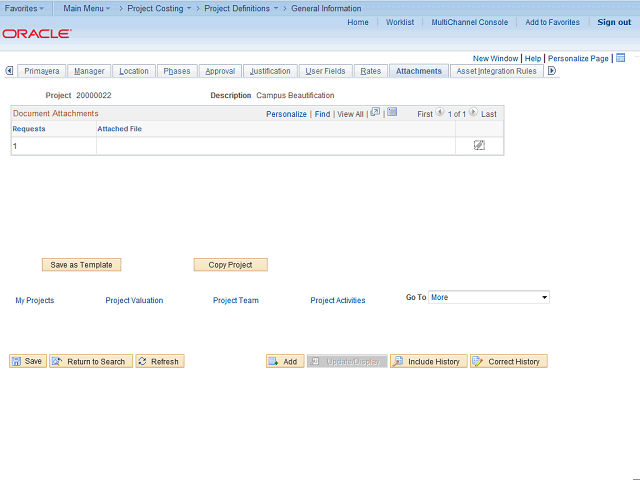Click the Correct History button
Screen dimensions: 640x480
point(509,361)
